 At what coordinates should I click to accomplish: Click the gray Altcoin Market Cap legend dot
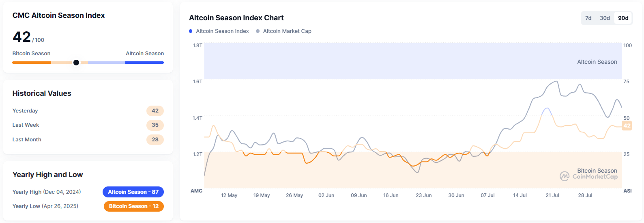(x=258, y=31)
